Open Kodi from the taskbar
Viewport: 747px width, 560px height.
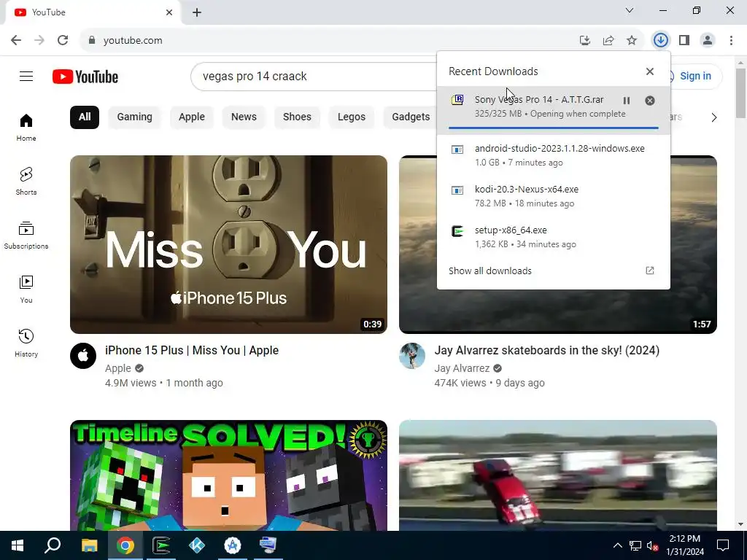coord(197,545)
